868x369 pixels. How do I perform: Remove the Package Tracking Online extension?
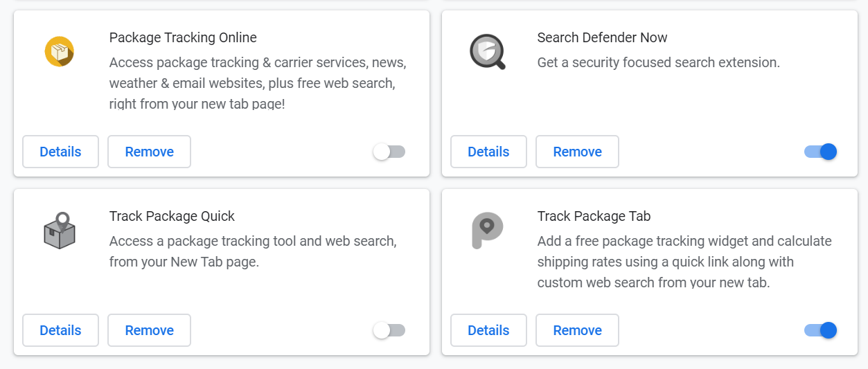point(149,152)
